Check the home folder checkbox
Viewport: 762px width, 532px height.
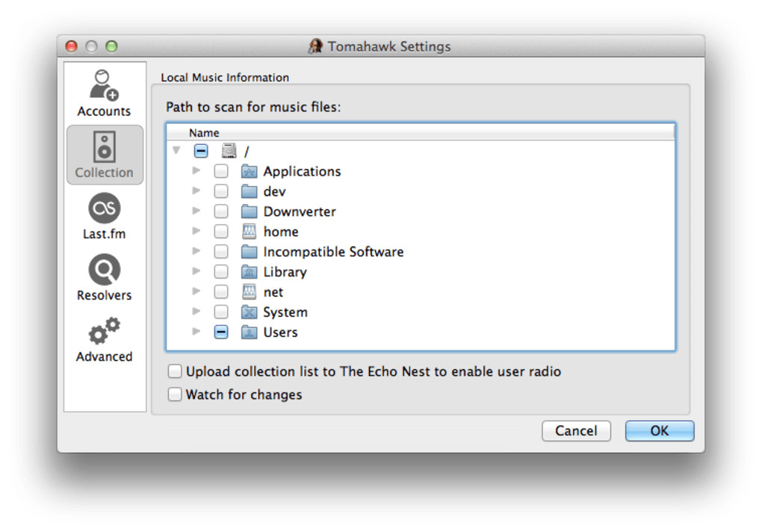tap(221, 232)
